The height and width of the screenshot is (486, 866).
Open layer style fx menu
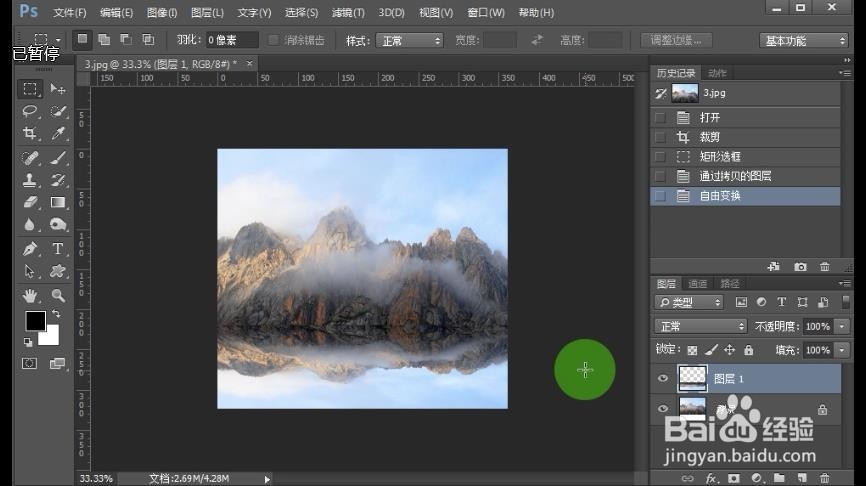(x=711, y=478)
